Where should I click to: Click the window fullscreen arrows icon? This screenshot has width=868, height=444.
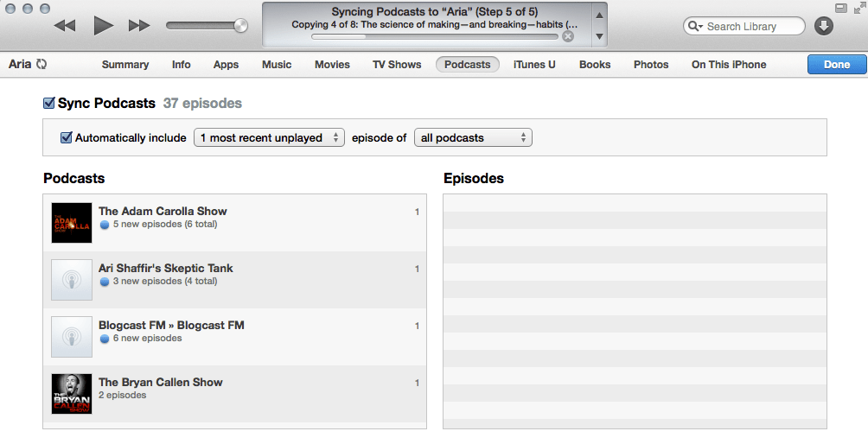point(859,8)
